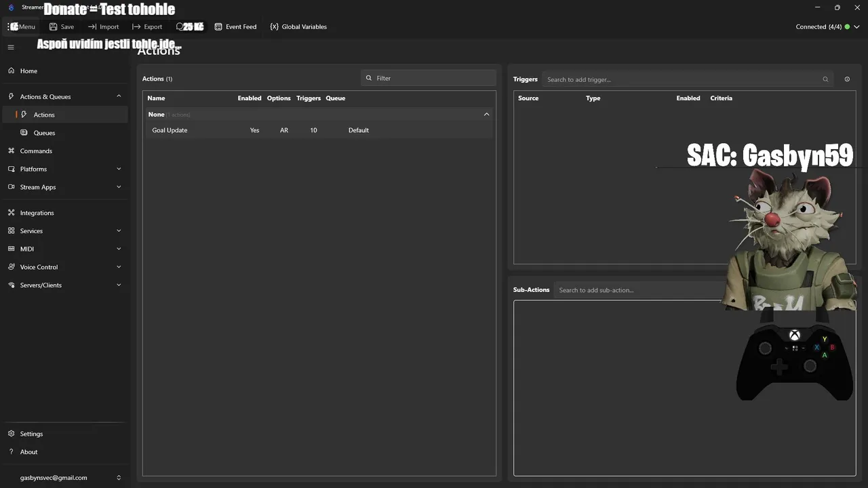This screenshot has height=488, width=868.
Task: Click the Queue column header
Action: 336,98
